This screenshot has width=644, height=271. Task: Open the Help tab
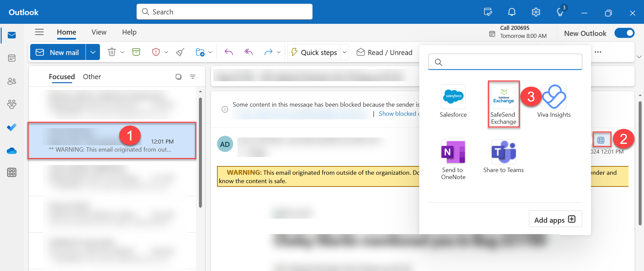129,32
